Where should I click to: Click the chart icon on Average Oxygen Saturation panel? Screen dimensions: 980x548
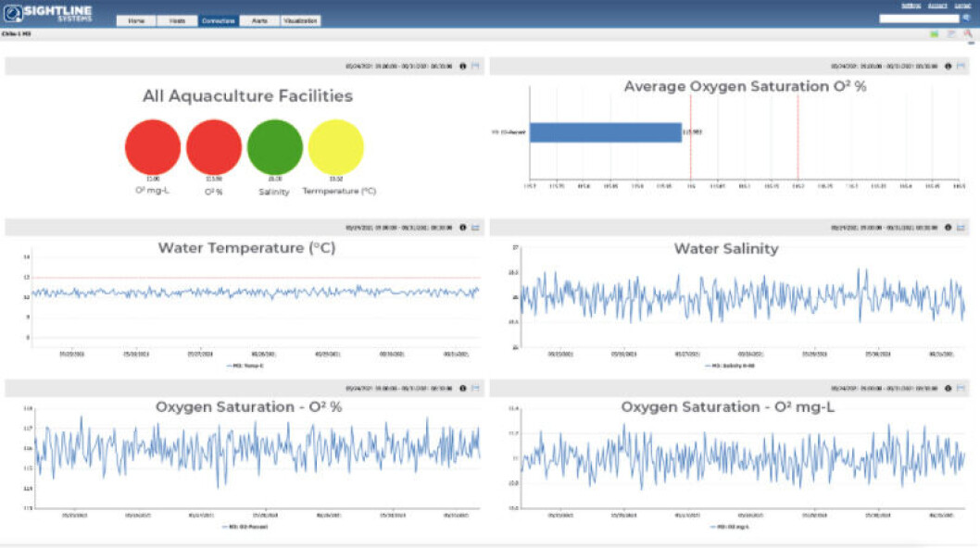pos(961,67)
